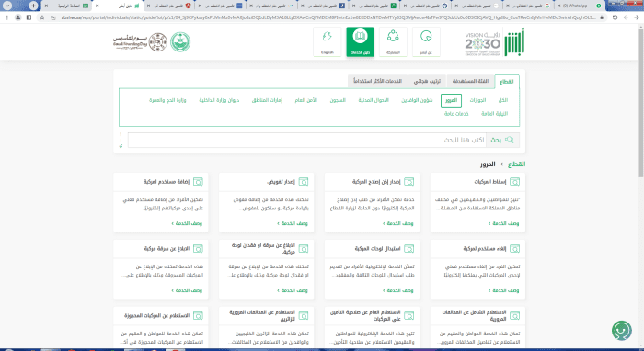Click the browser address bar URL
This screenshot has height=351, width=644.
(328, 17)
